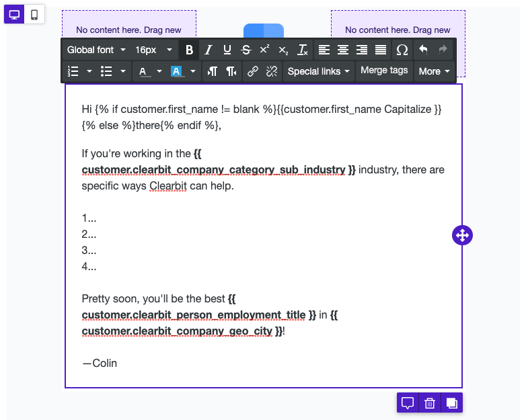Grab the move handle on text block

(x=462, y=235)
